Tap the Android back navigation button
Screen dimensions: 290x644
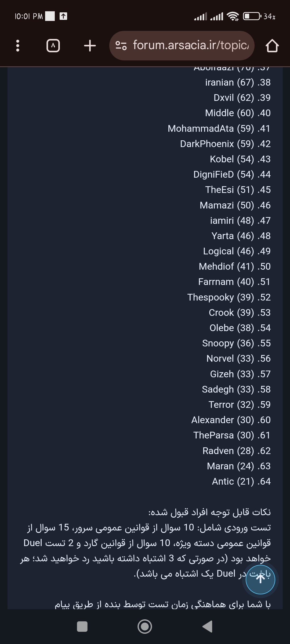click(x=207, y=627)
